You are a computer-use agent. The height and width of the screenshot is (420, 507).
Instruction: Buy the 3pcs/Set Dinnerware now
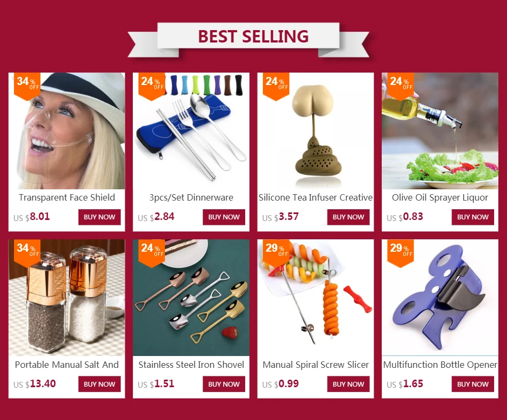pyautogui.click(x=224, y=217)
